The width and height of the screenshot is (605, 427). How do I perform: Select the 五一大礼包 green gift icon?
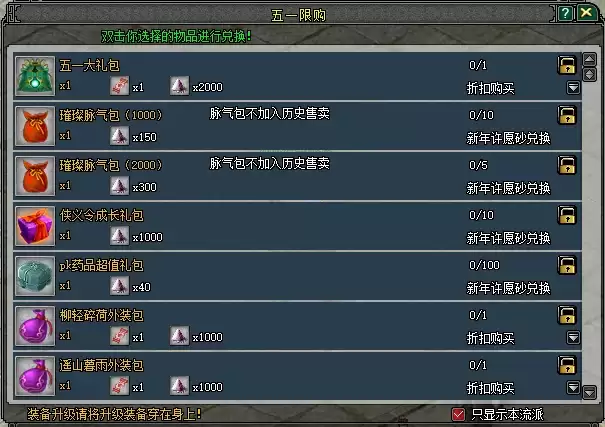35,76
